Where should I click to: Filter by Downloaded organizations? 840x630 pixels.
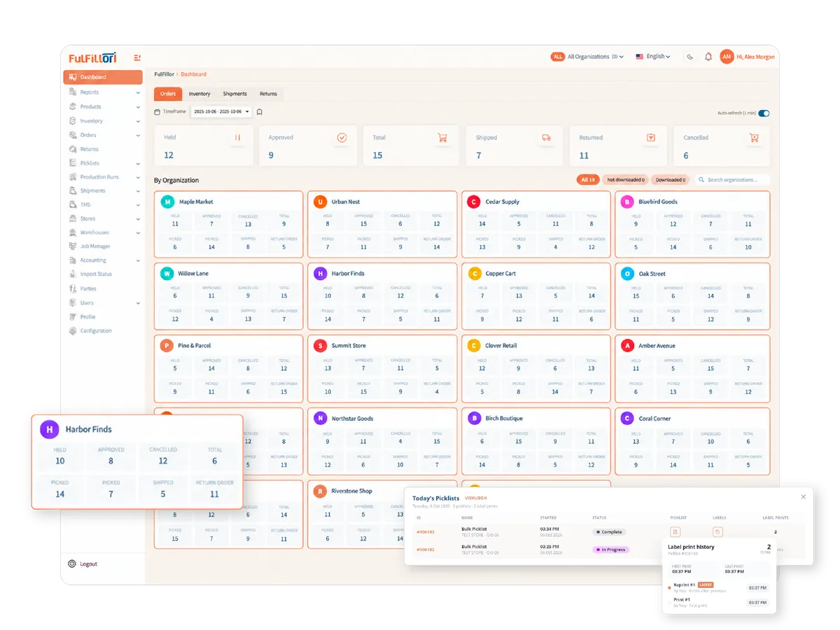pos(671,180)
